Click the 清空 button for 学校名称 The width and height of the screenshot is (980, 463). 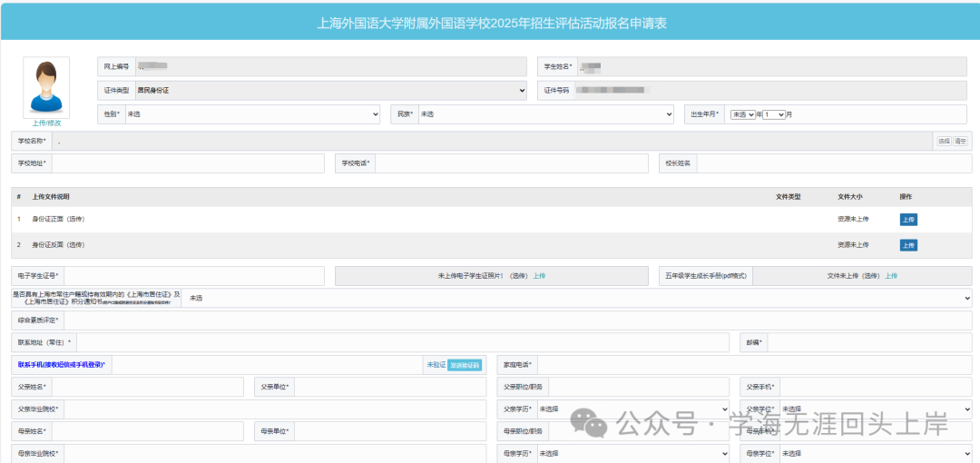pos(961,141)
